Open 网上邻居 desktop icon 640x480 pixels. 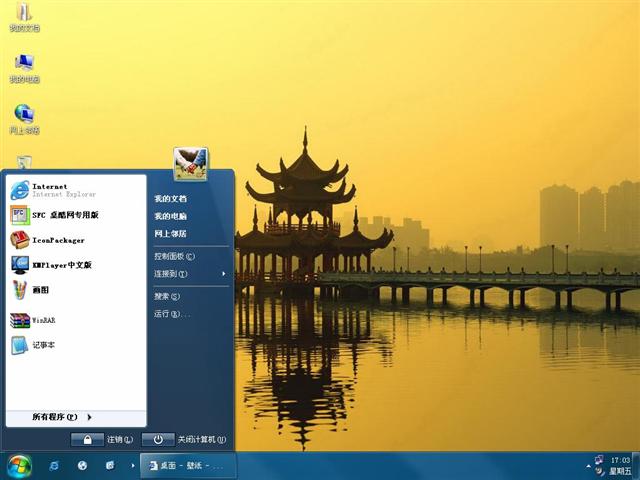[24, 118]
